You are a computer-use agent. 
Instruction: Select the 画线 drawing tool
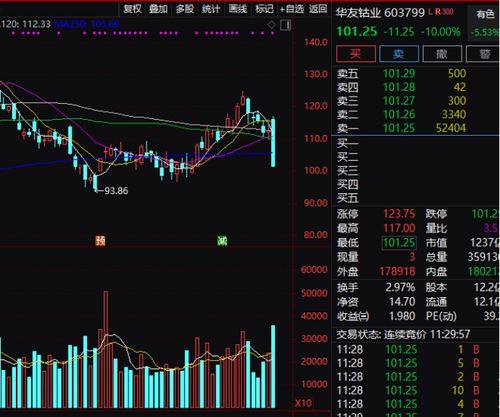click(x=238, y=9)
